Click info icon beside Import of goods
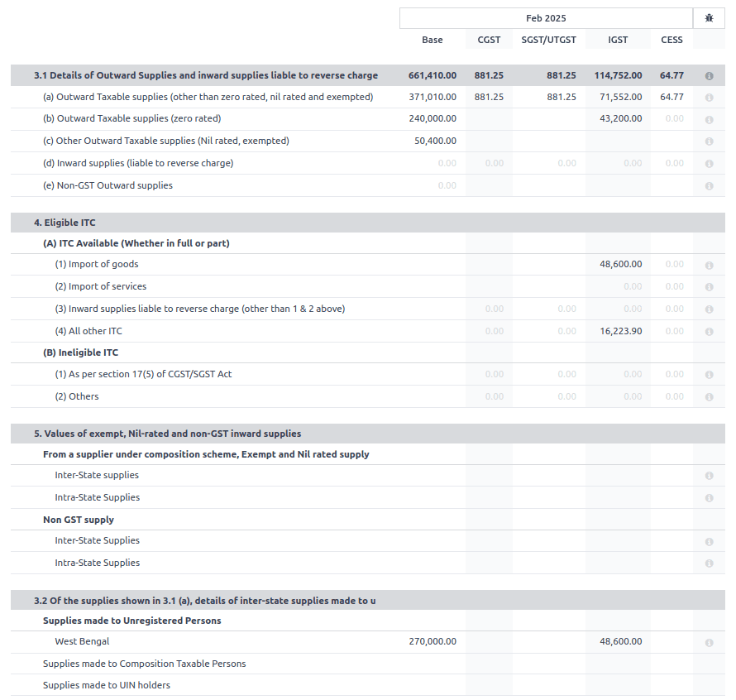The width and height of the screenshot is (736, 700). [709, 264]
